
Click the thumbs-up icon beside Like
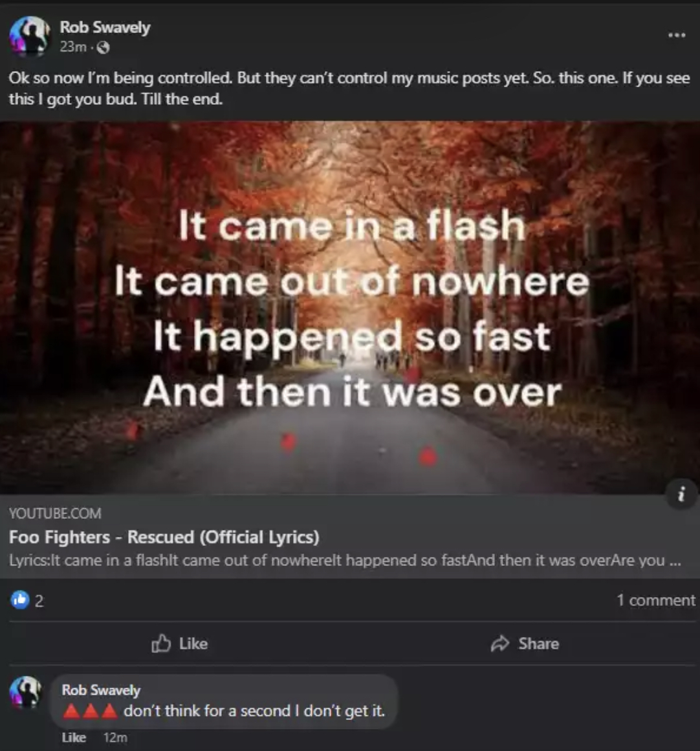click(161, 644)
